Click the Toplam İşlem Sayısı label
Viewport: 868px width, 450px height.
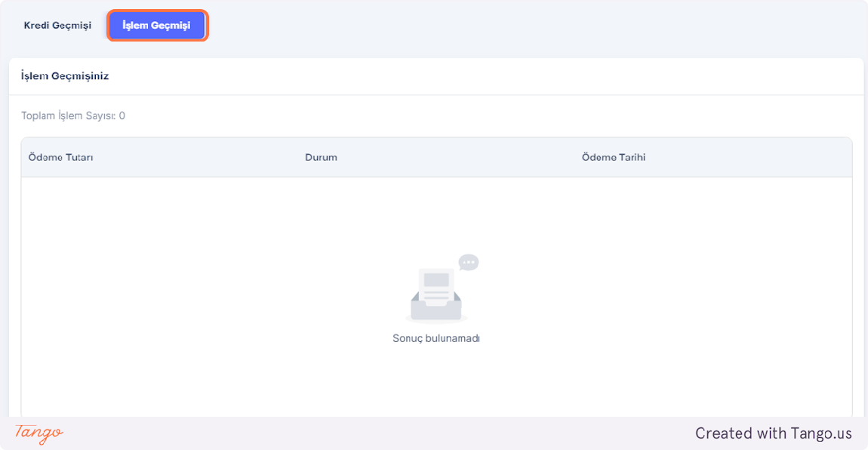tap(68, 116)
